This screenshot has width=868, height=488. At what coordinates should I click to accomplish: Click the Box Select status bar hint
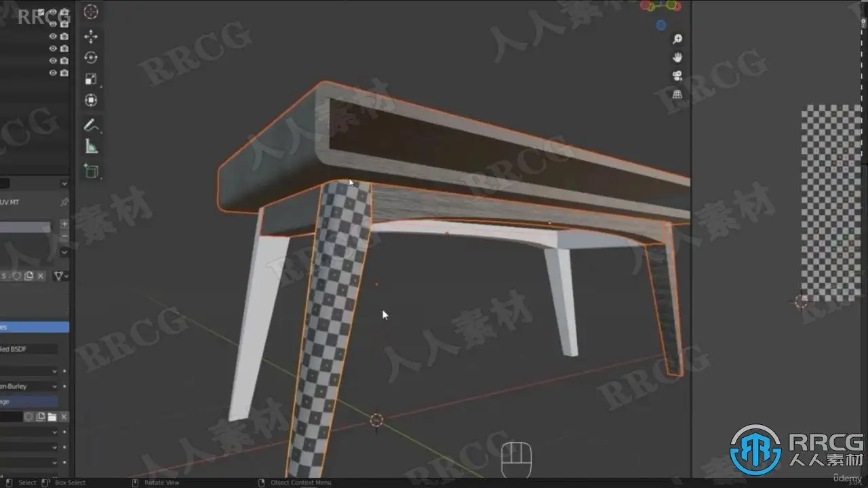tap(71, 483)
